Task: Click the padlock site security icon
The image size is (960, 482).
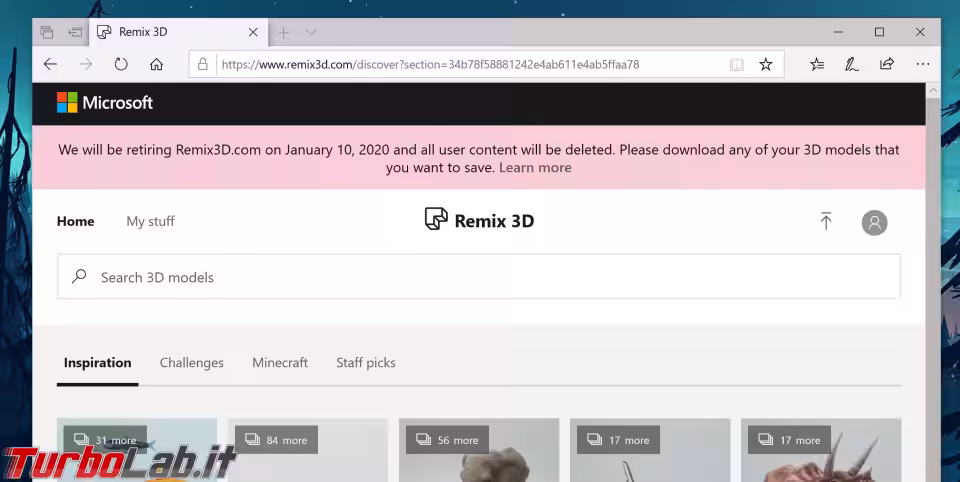Action: point(203,64)
